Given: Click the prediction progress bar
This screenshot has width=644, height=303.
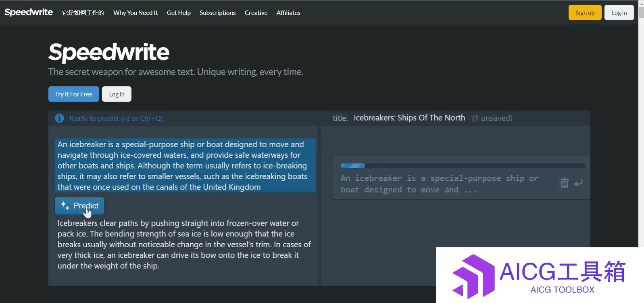Looking at the screenshot, I should 463,166.
